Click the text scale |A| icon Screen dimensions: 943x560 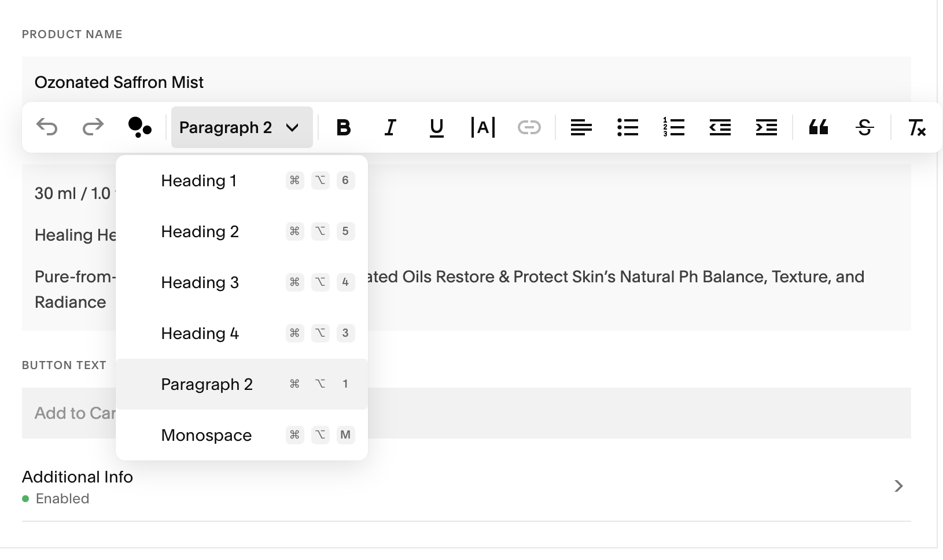click(x=483, y=127)
